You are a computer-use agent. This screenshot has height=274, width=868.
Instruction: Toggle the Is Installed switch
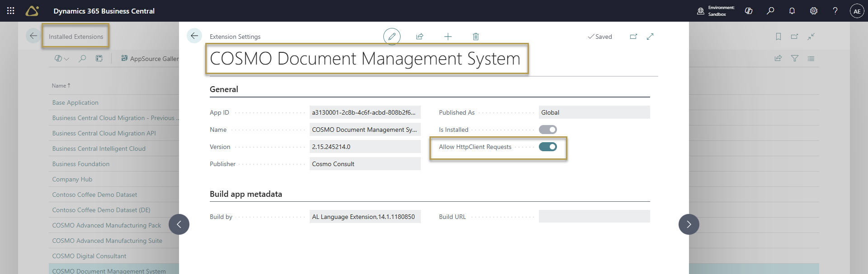coord(548,130)
